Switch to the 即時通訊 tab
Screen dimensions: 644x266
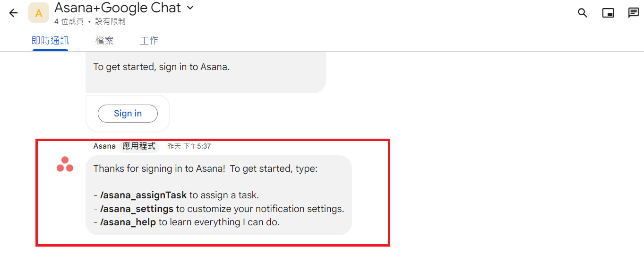coord(50,41)
